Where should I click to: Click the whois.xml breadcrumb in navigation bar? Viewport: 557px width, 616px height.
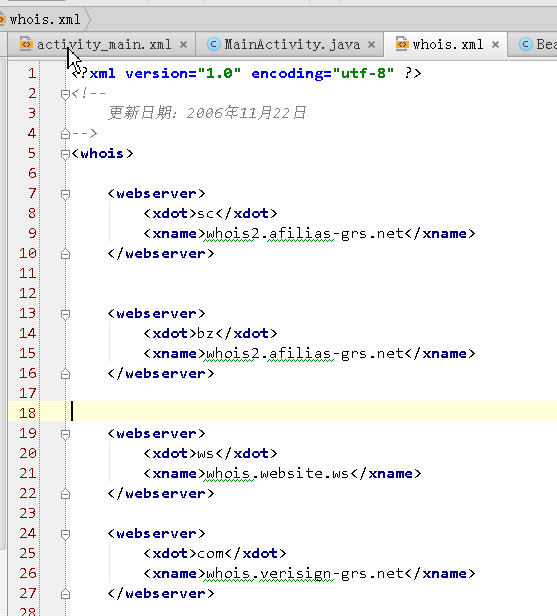pos(44,19)
